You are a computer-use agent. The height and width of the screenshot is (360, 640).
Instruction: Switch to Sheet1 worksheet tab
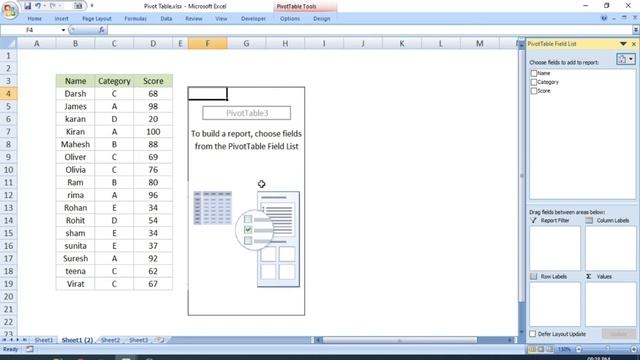[44, 340]
